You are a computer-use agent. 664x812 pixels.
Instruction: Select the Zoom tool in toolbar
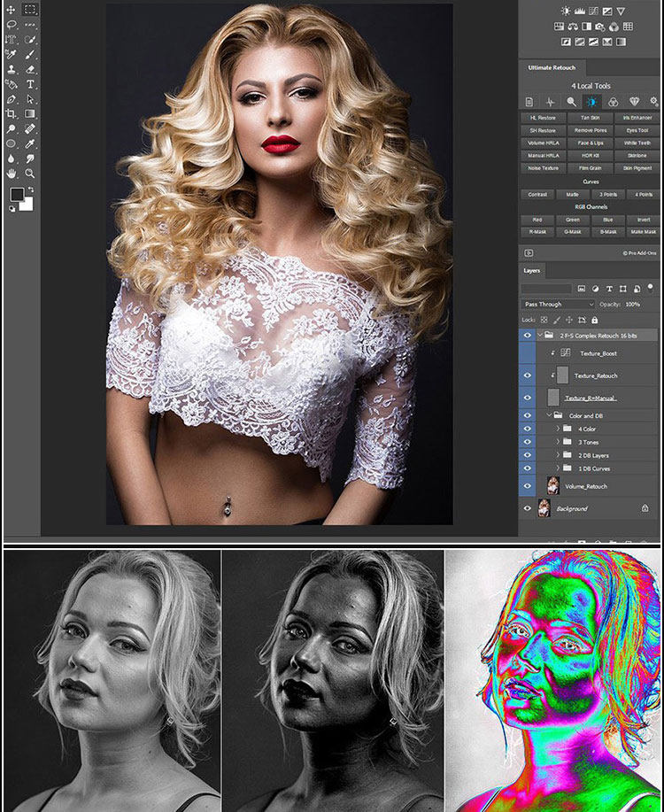[30, 174]
